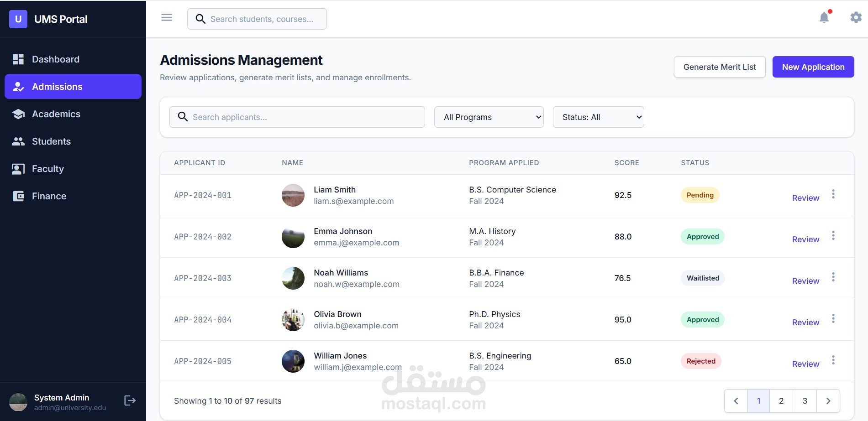
Task: Click the notification bell icon
Action: pyautogui.click(x=824, y=18)
